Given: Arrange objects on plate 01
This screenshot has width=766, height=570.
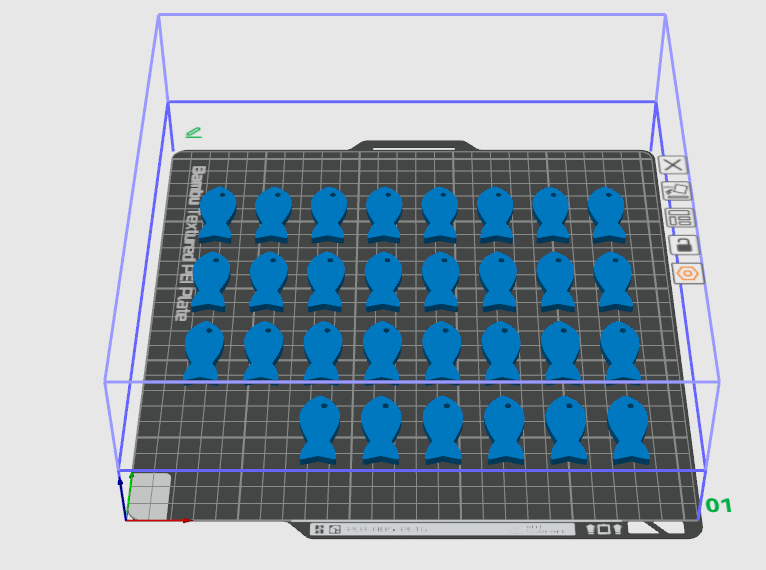Looking at the screenshot, I should [x=681, y=218].
